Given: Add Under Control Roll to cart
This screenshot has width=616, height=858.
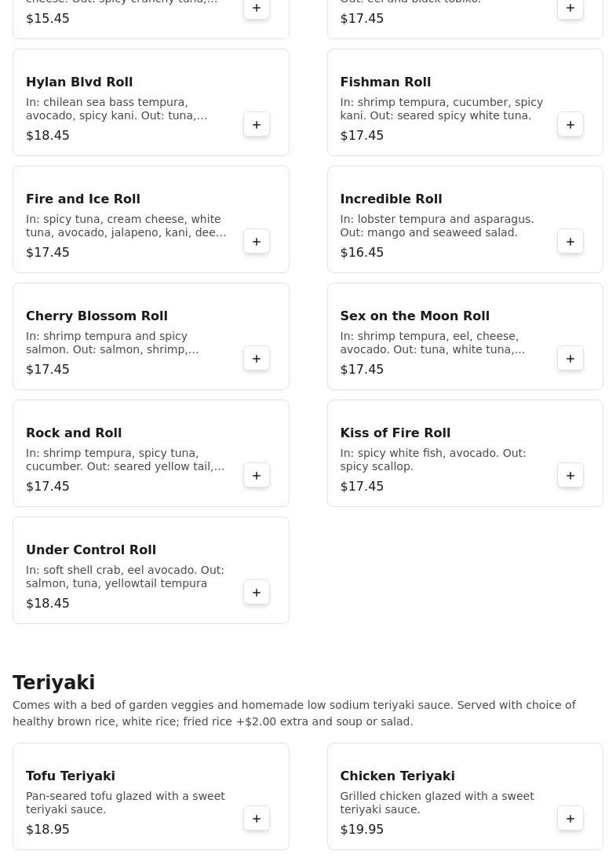Looking at the screenshot, I should coord(257,593).
